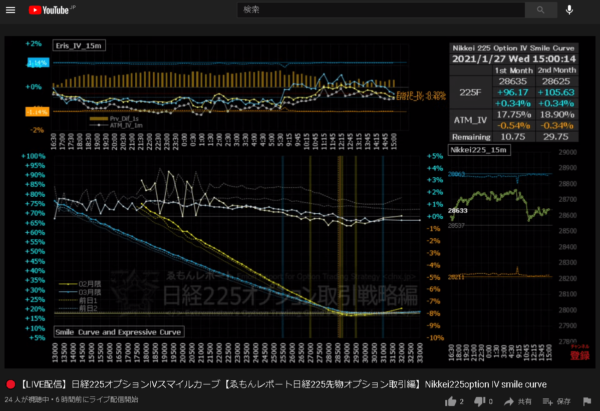Save video to playlist with 保存
600x411 pixels.
557,400
